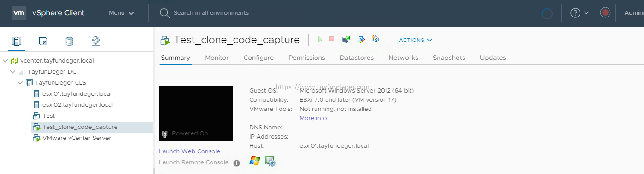Select vcenter.tayfundeger.local in the tree
The width and height of the screenshot is (644, 174).
click(57, 61)
